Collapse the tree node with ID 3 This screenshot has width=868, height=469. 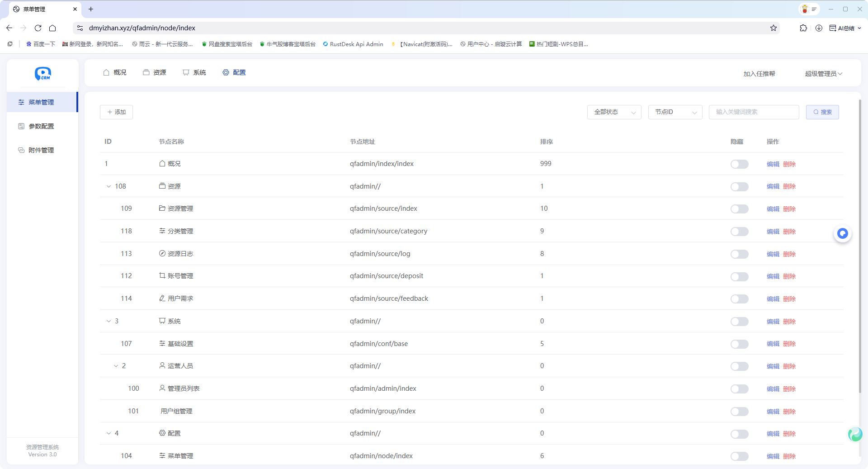(108, 321)
